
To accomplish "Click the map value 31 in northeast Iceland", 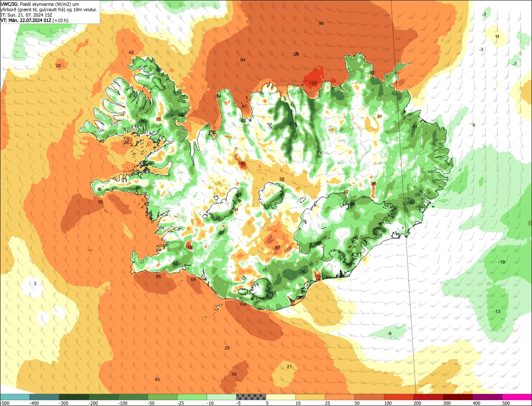I will [379, 116].
